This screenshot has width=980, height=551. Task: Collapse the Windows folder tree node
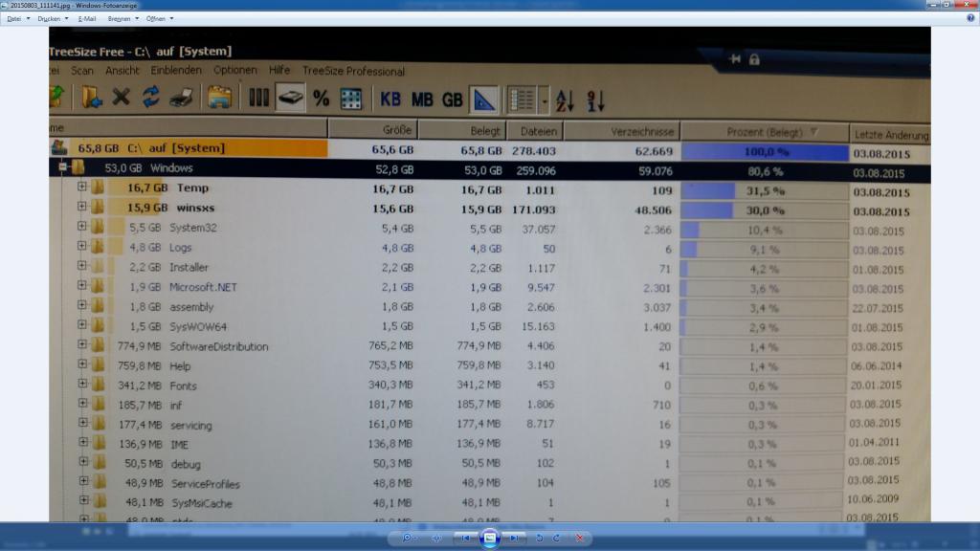(62, 166)
